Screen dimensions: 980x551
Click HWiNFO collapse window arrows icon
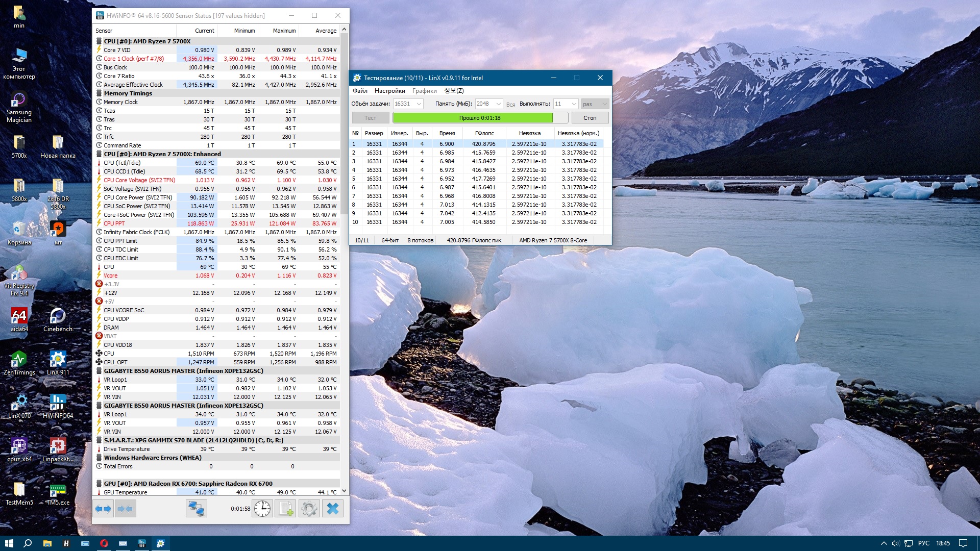[x=125, y=509]
